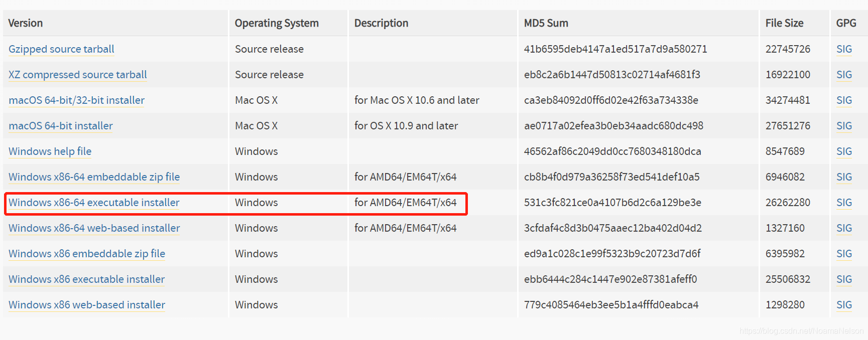Select file size 8547689
868x340 pixels.
point(785,151)
